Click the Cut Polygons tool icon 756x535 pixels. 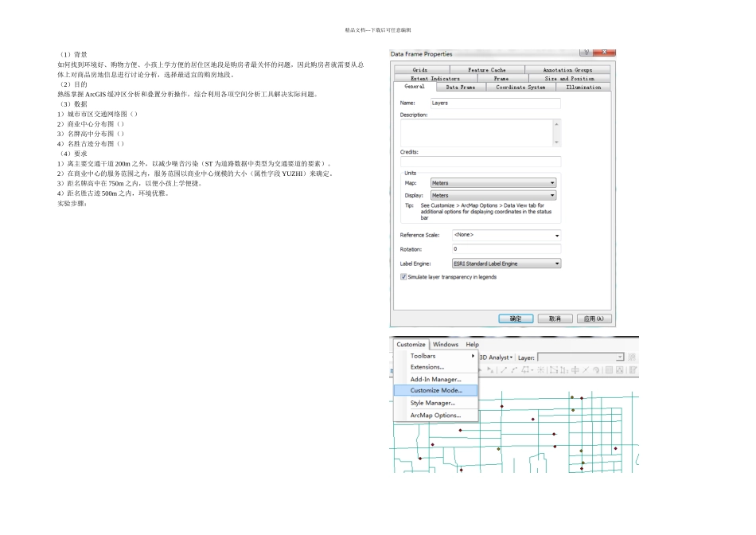tap(575, 370)
